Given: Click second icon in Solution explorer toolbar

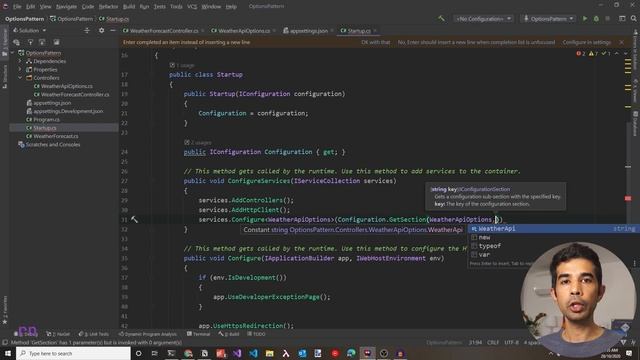Looking at the screenshot, I should click(x=30, y=42).
